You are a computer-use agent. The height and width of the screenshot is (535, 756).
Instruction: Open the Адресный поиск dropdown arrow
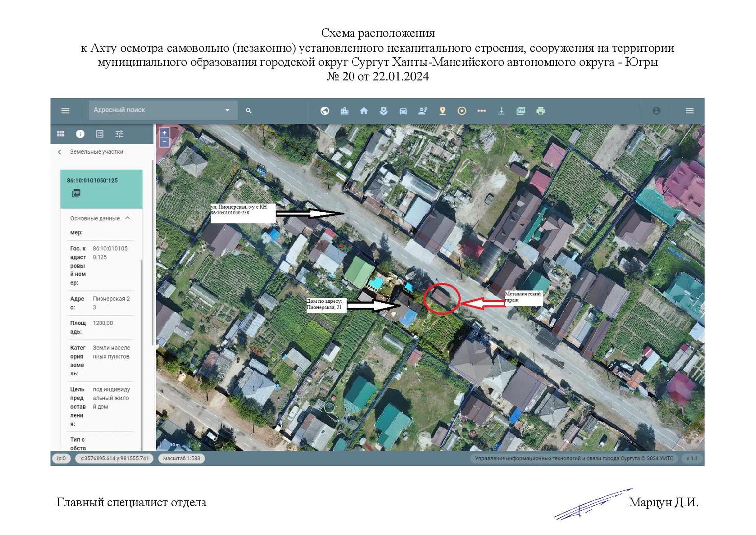pos(227,110)
